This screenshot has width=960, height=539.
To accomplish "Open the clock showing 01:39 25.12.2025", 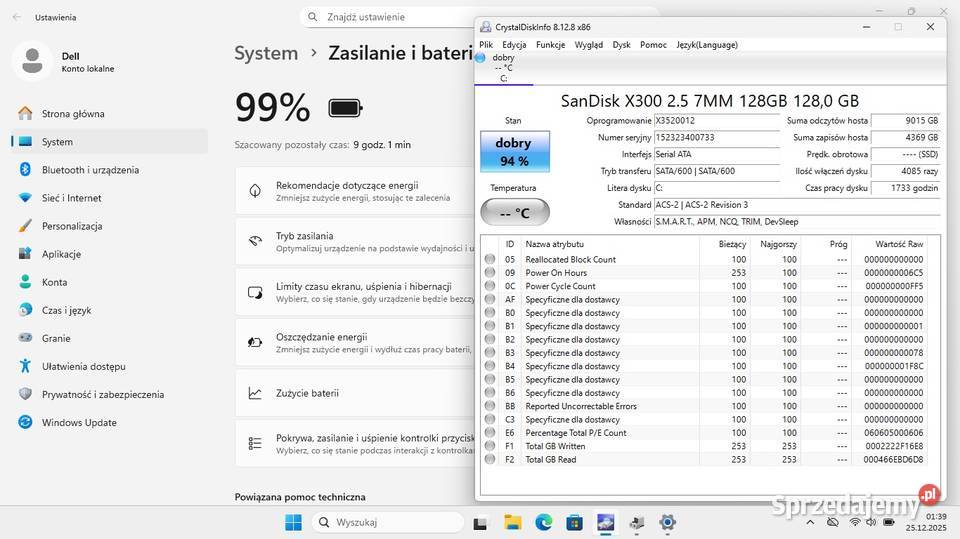I will coord(926,522).
